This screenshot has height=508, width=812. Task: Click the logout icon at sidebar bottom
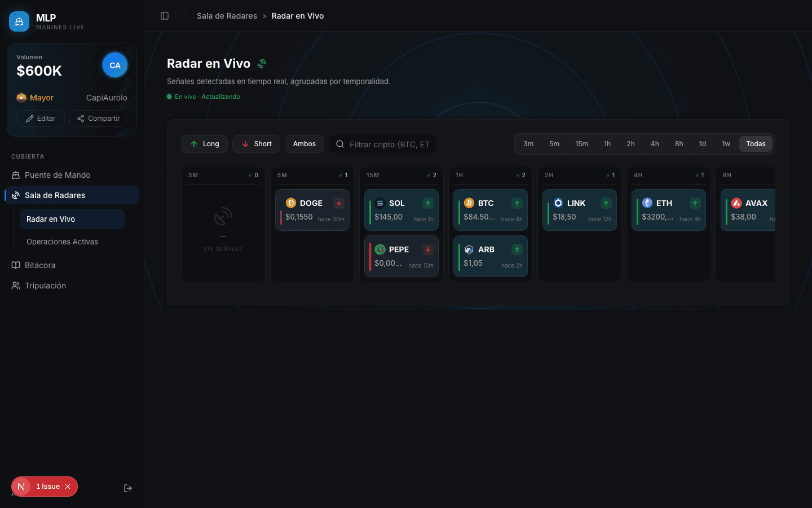coord(128,488)
